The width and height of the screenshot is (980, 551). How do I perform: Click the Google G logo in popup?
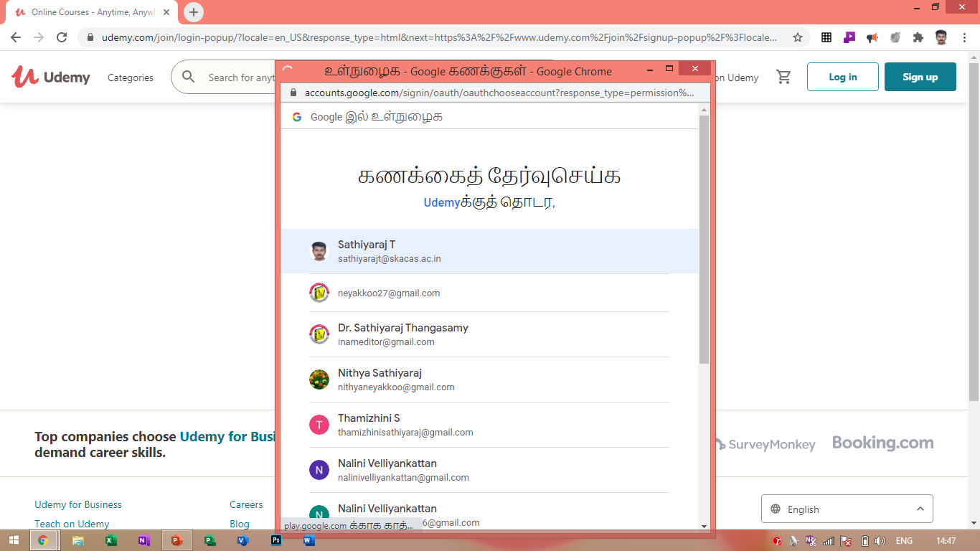coord(297,117)
